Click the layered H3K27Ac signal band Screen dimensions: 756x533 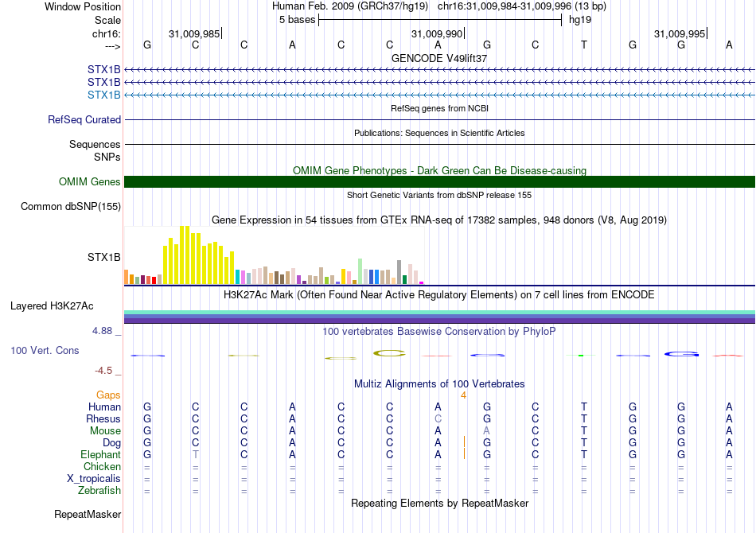coord(439,317)
